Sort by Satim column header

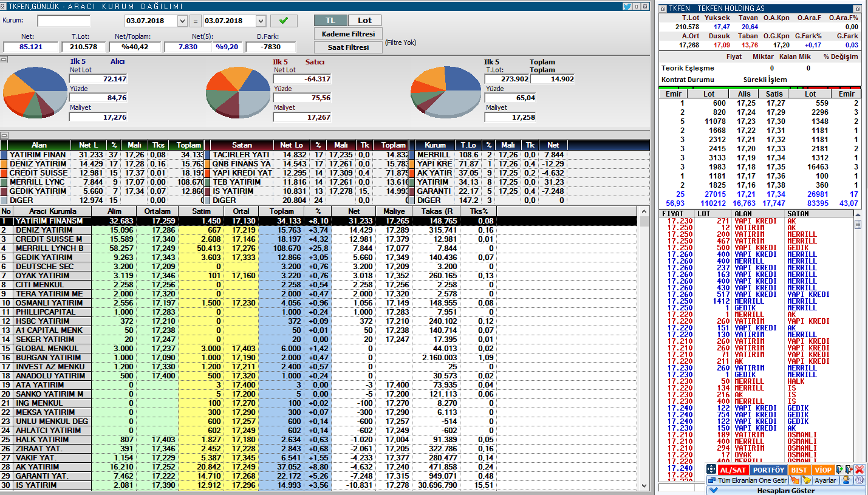pyautogui.click(x=201, y=211)
